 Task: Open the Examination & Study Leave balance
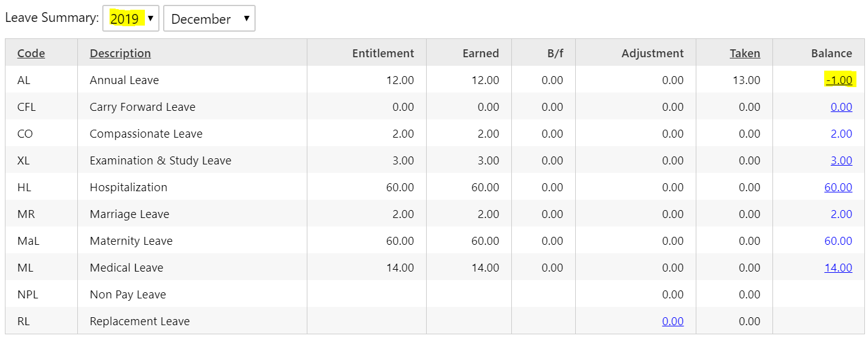point(841,160)
